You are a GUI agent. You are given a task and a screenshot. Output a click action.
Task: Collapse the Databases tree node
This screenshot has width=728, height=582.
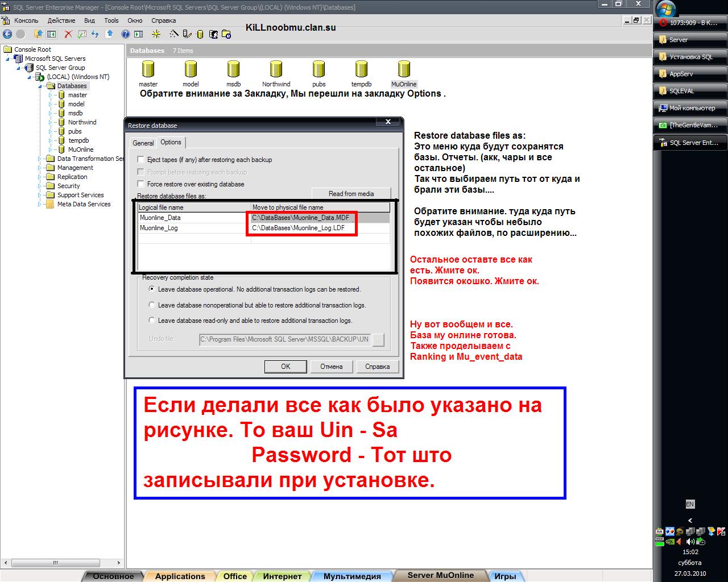[40, 86]
